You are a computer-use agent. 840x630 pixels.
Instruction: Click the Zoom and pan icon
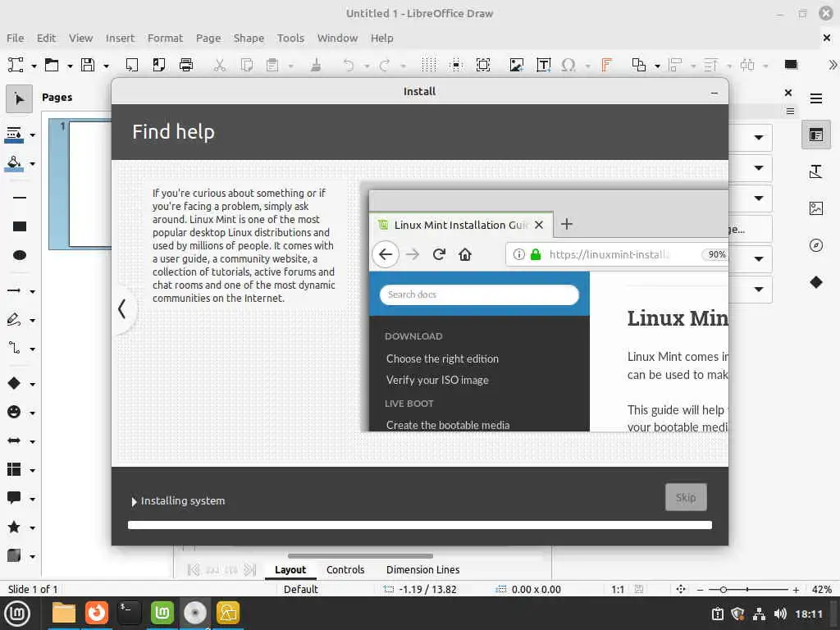(x=483, y=65)
